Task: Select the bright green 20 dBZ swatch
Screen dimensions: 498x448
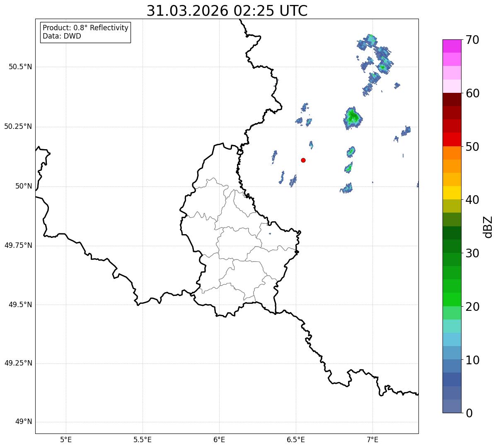Action: click(452, 299)
